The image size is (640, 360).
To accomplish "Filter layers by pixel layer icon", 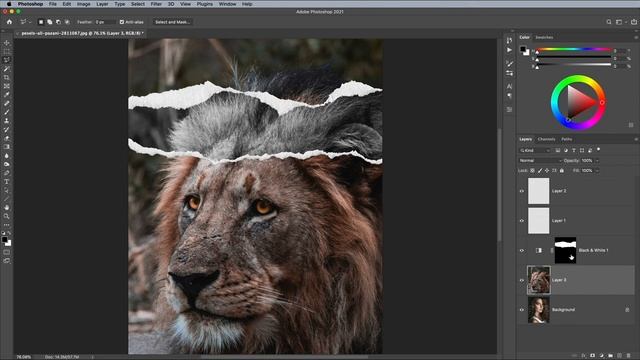I will 558,151.
